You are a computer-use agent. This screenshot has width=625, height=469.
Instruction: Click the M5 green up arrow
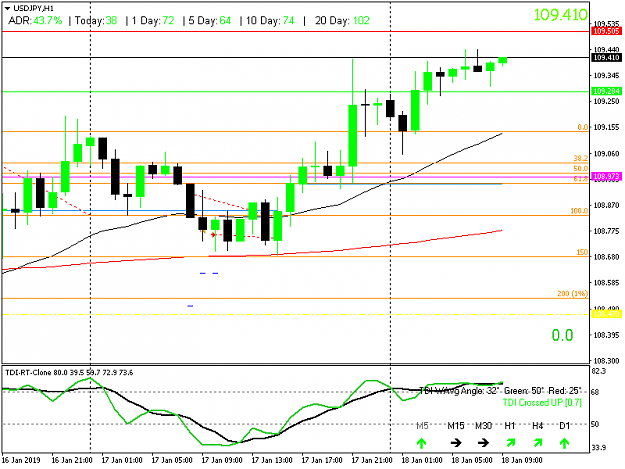click(x=422, y=443)
